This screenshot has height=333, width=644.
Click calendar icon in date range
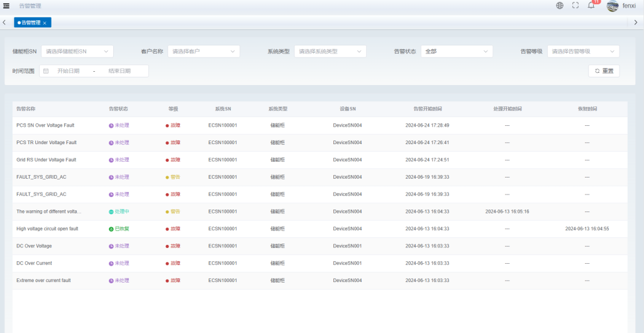pyautogui.click(x=46, y=71)
